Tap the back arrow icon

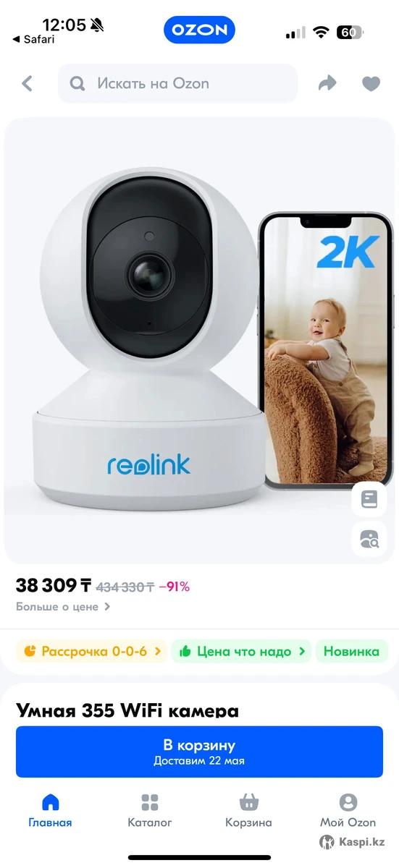tap(28, 84)
